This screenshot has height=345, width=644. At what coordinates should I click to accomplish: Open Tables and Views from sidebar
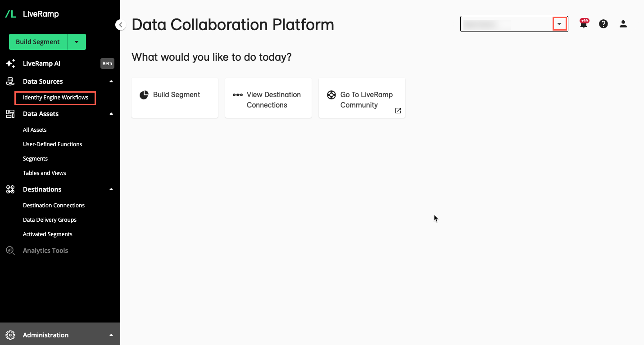44,173
